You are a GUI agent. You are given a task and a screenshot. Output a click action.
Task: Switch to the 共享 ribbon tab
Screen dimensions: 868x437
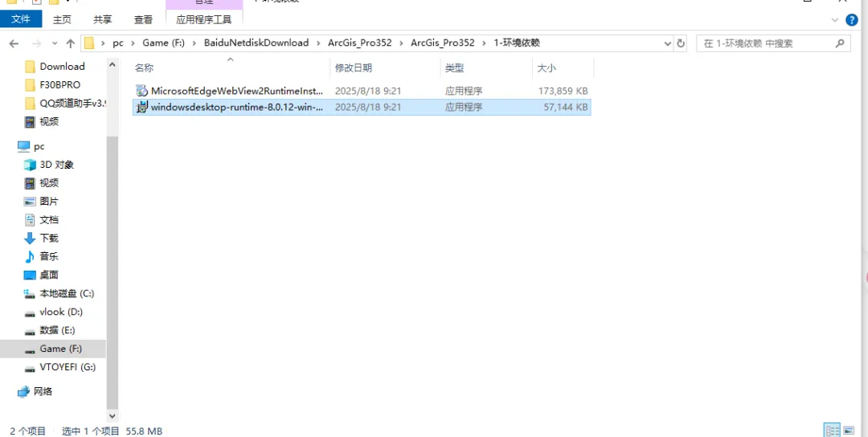[102, 19]
